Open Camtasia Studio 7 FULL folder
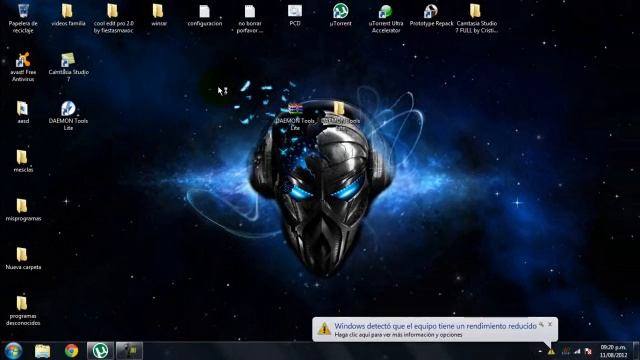 pyautogui.click(x=476, y=18)
